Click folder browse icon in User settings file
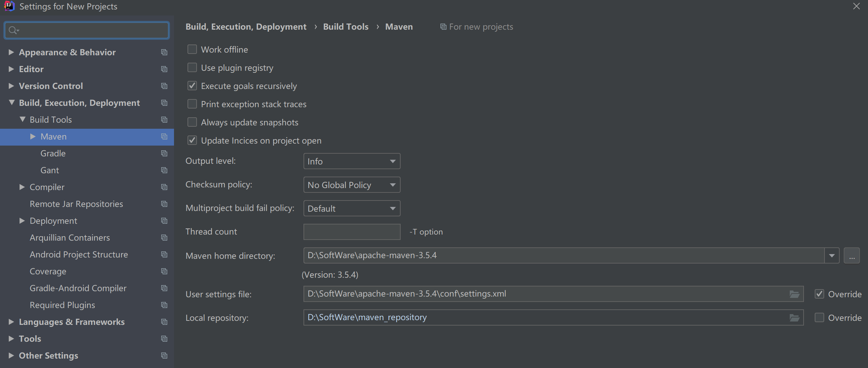The height and width of the screenshot is (368, 868). tap(794, 294)
